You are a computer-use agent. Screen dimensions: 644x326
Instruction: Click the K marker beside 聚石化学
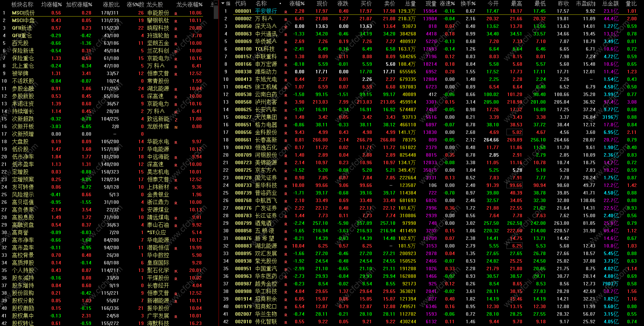(176, 271)
